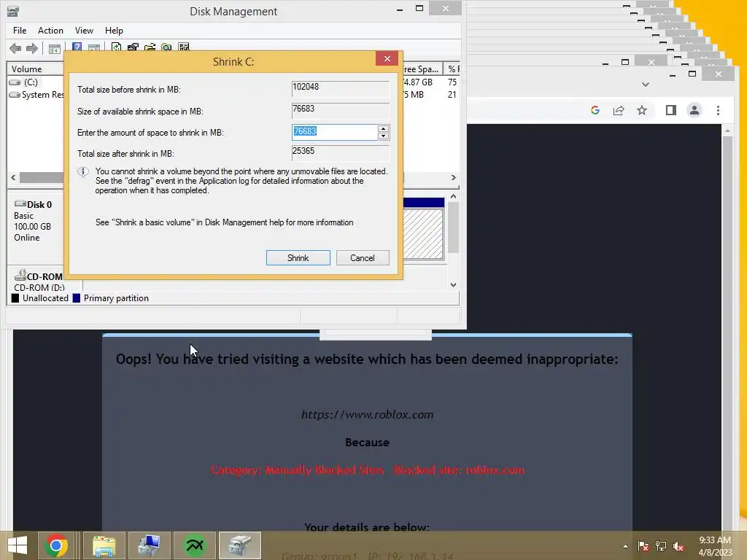Open Chrome three-dot menu
This screenshot has height=560, width=747.
point(718,111)
